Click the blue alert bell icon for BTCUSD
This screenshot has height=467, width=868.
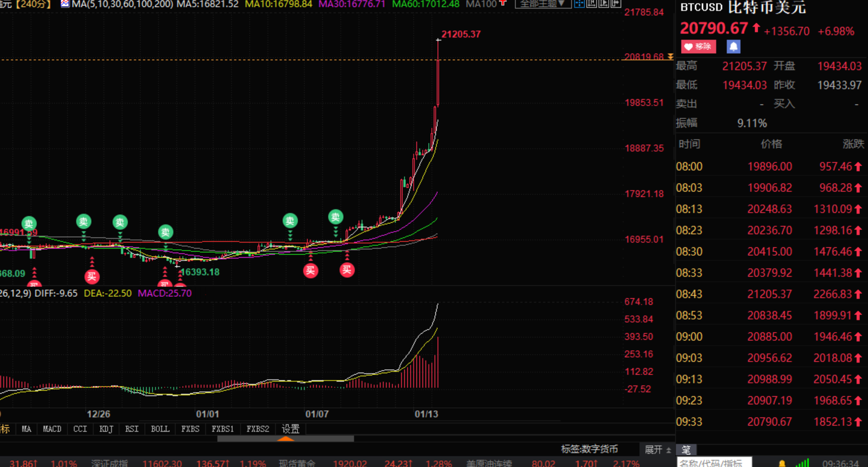click(733, 47)
